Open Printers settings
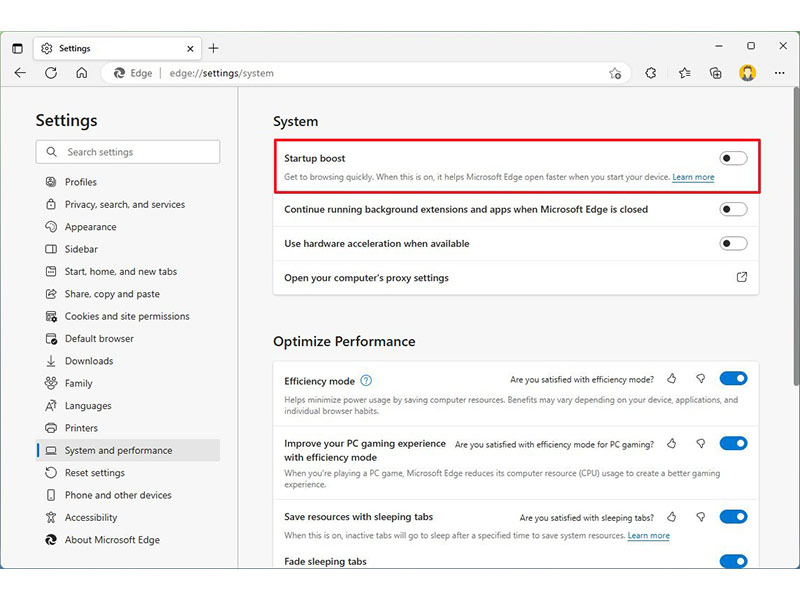The image size is (800, 600). [128, 428]
